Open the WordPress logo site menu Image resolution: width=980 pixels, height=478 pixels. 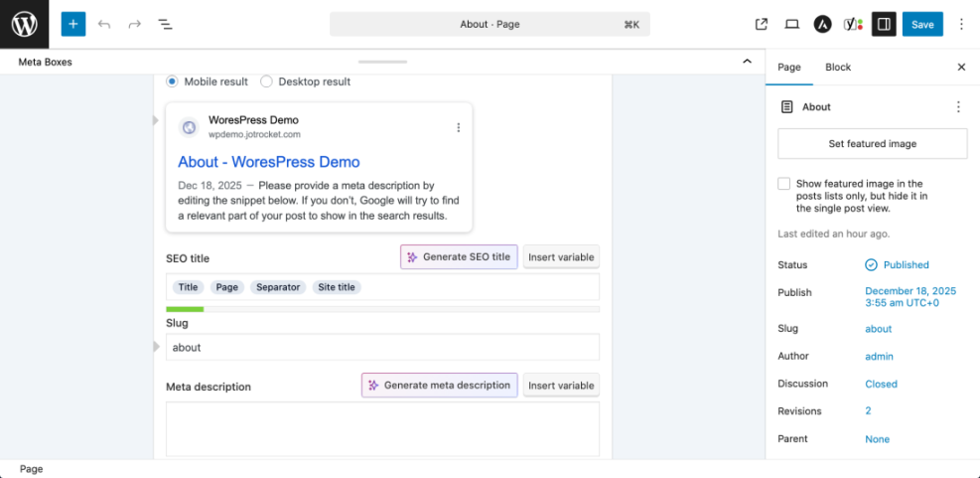[x=25, y=25]
